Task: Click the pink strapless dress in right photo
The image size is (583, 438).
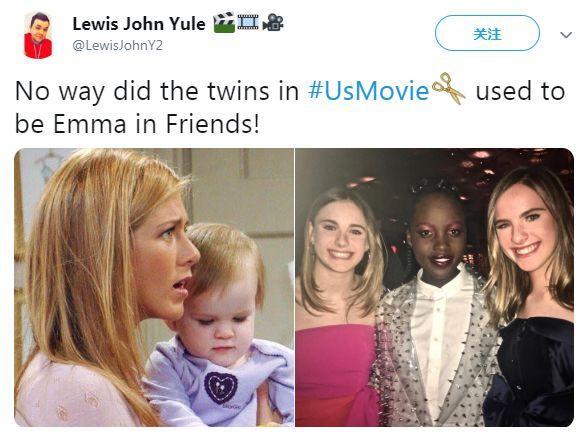Action: point(335,376)
